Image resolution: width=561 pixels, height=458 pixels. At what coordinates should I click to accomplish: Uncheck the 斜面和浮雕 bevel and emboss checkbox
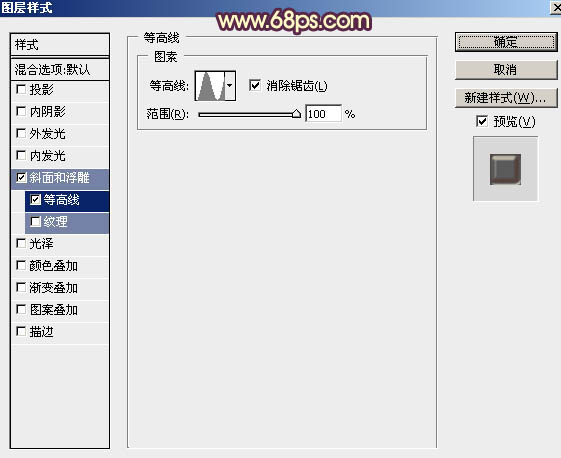click(x=21, y=177)
